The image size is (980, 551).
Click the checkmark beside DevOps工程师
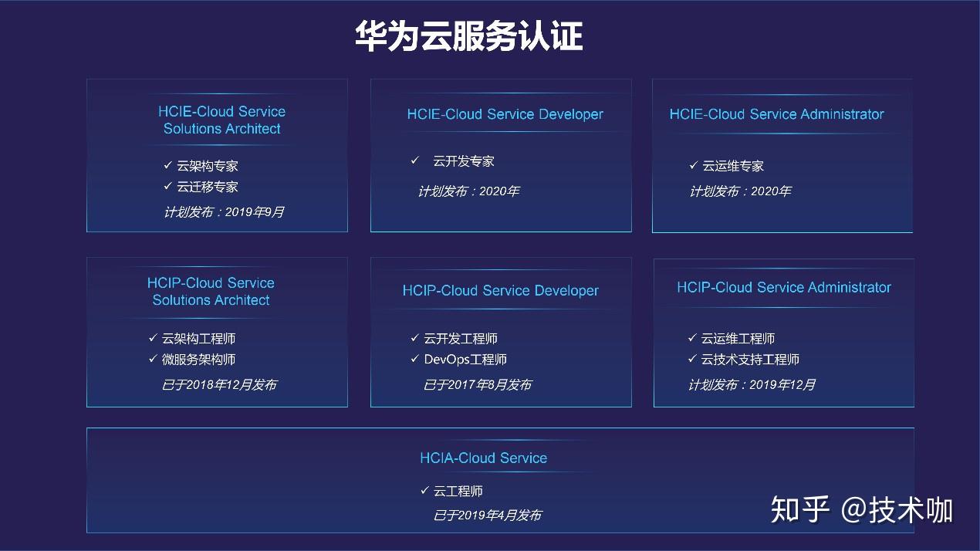point(415,359)
